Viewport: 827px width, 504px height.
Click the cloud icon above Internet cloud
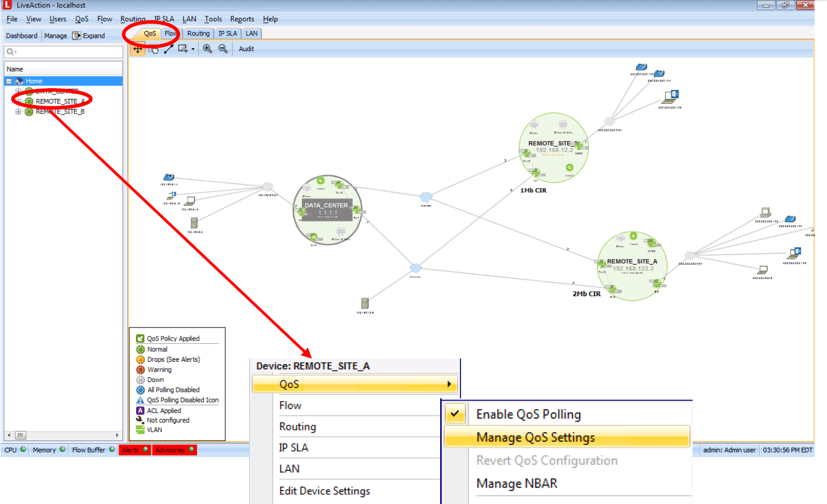coord(426,197)
